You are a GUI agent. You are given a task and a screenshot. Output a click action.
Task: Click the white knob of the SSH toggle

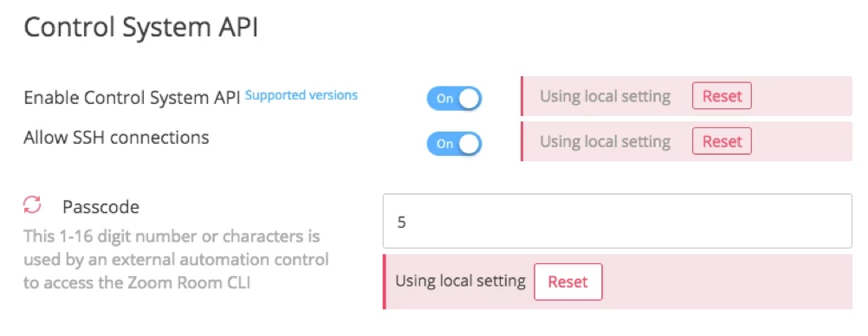tap(469, 144)
